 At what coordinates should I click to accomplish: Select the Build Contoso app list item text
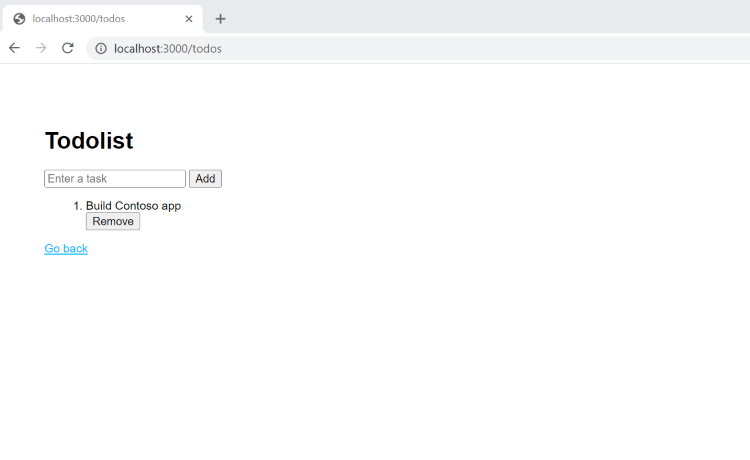pos(133,206)
